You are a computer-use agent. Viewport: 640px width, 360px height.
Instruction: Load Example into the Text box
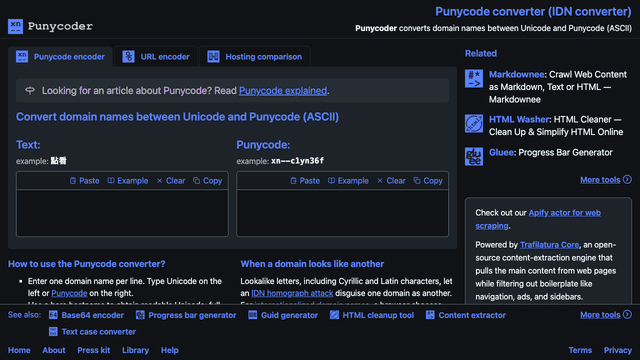pyautogui.click(x=128, y=181)
